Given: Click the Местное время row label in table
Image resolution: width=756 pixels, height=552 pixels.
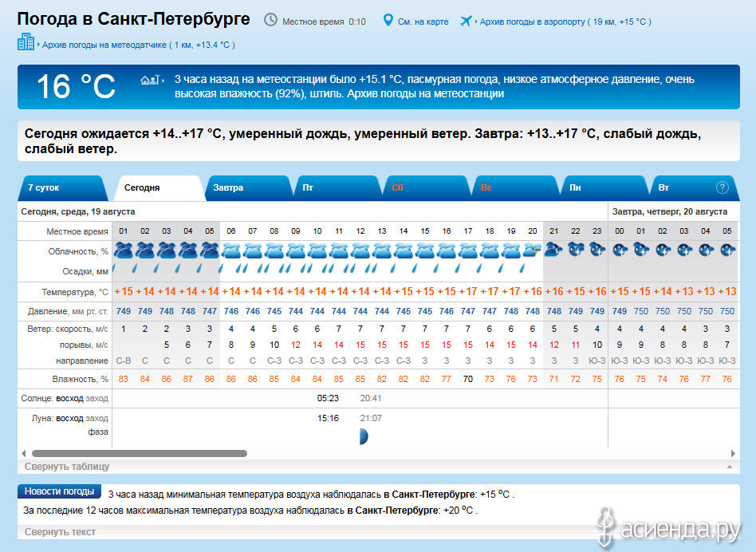Looking at the screenshot, I should point(77,231).
